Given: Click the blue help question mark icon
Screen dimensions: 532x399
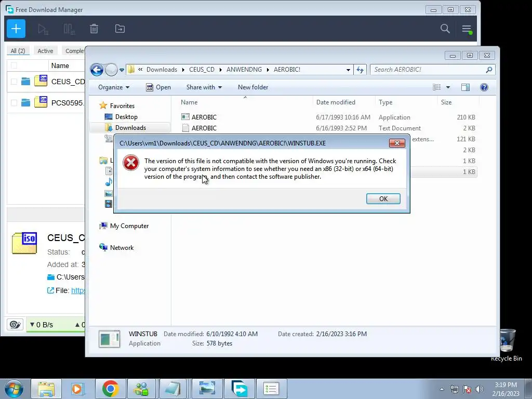Looking at the screenshot, I should pos(484,87).
